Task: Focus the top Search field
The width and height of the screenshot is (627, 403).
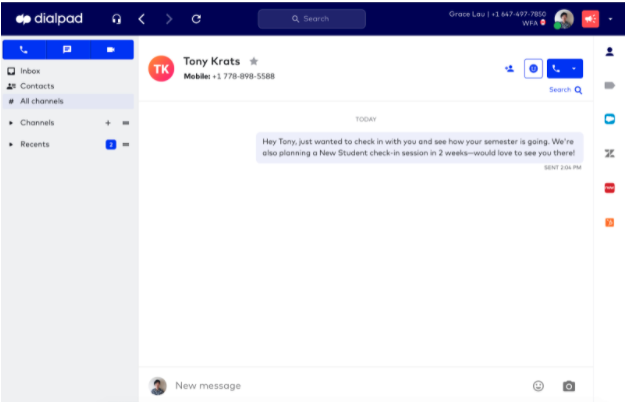Action: [x=312, y=19]
